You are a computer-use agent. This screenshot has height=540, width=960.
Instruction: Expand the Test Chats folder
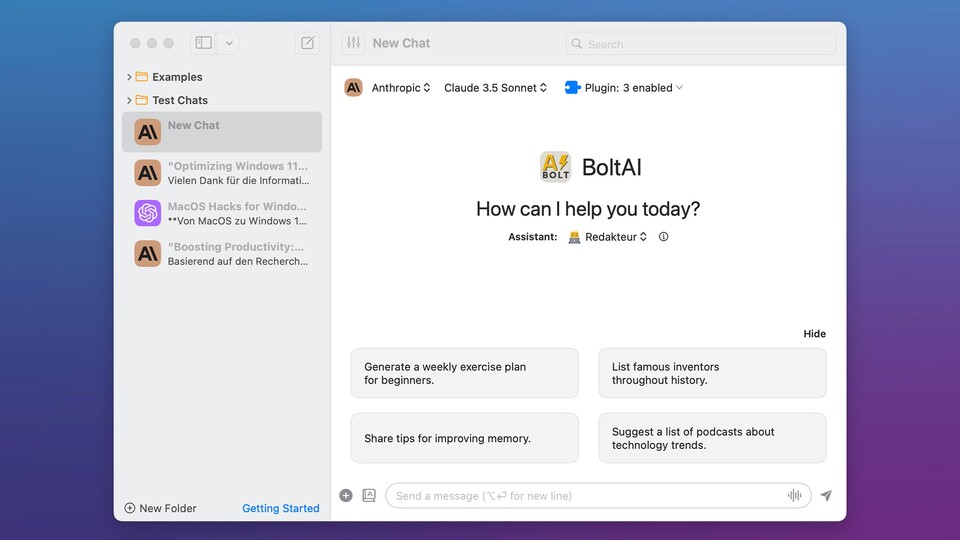coord(129,100)
